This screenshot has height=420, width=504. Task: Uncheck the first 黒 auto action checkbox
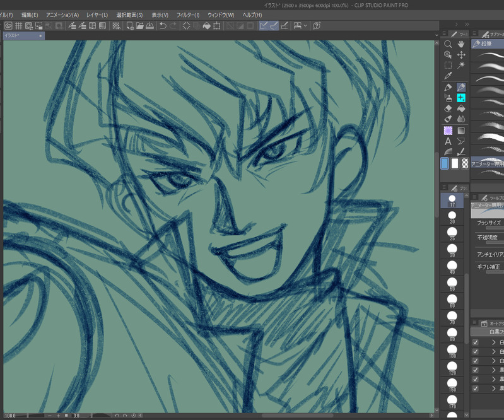476,370
